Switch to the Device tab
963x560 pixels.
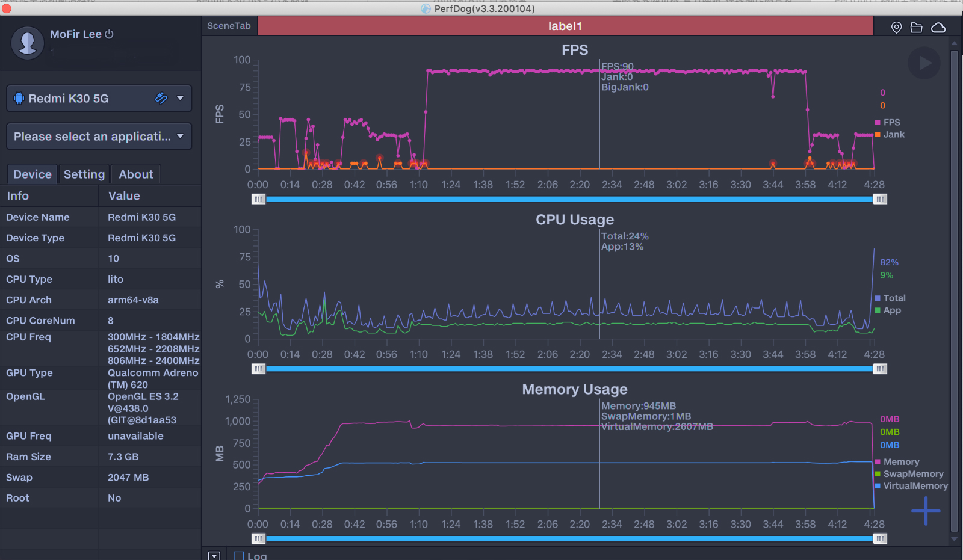pyautogui.click(x=33, y=174)
